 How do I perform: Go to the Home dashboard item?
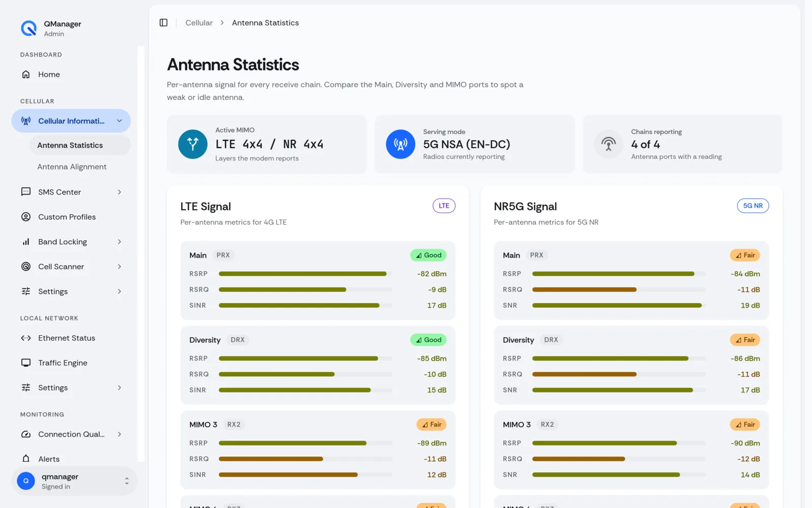click(71, 74)
